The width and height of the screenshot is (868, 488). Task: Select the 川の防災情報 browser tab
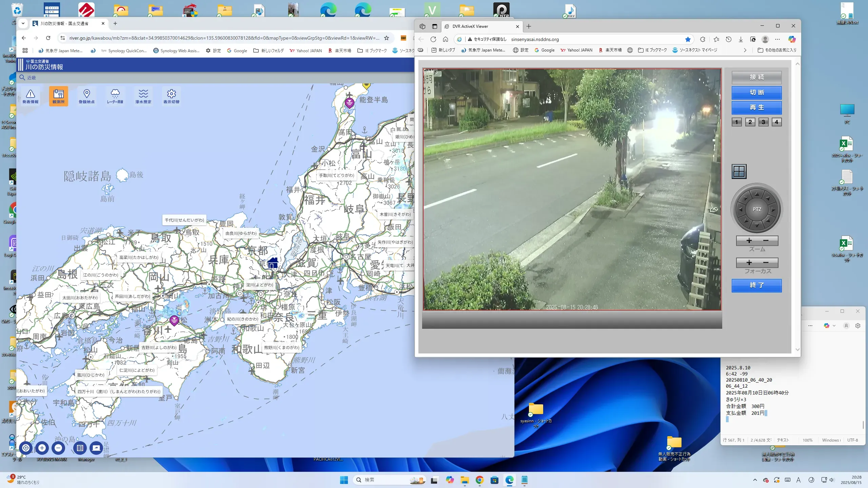(64, 23)
